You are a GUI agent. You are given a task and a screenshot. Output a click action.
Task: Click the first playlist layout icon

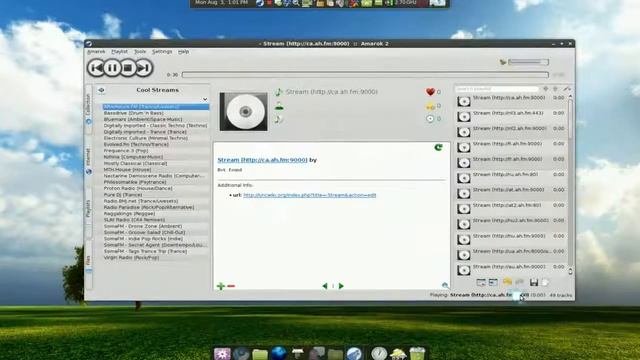(481, 282)
